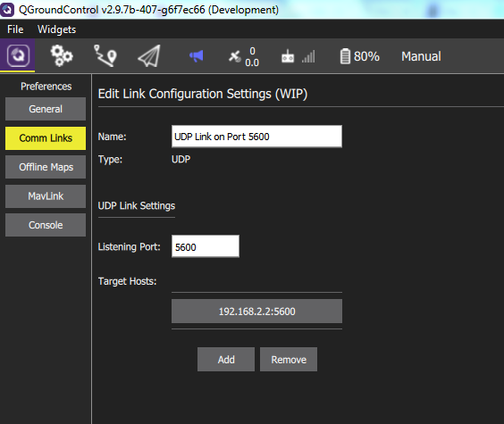504x424 pixels.
Task: Open the Widgets menu
Action: click(57, 29)
